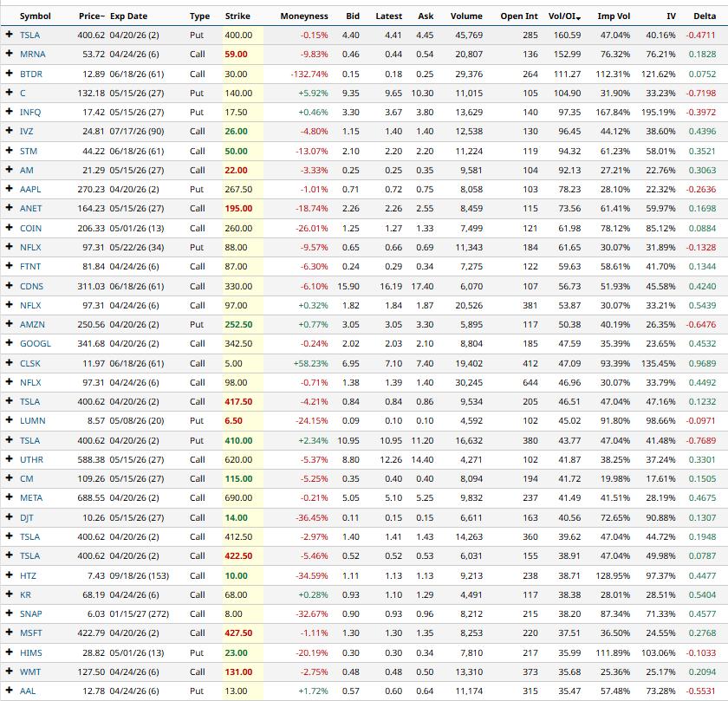
Task: Select the 160.59 Vol/OI value
Action: pyautogui.click(x=567, y=35)
